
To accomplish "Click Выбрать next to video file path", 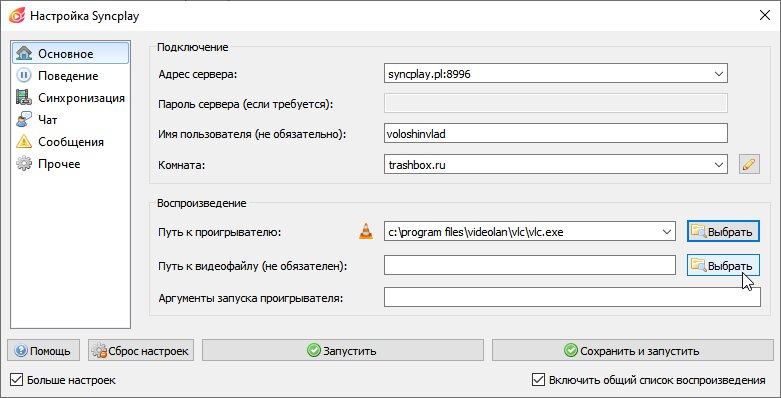I will click(723, 265).
